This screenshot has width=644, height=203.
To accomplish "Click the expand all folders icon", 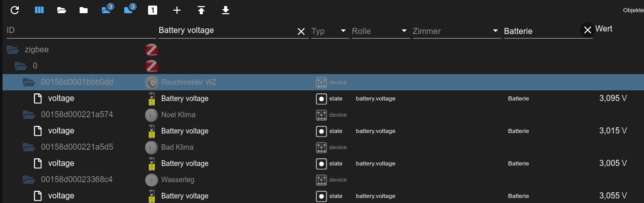I will (x=61, y=10).
